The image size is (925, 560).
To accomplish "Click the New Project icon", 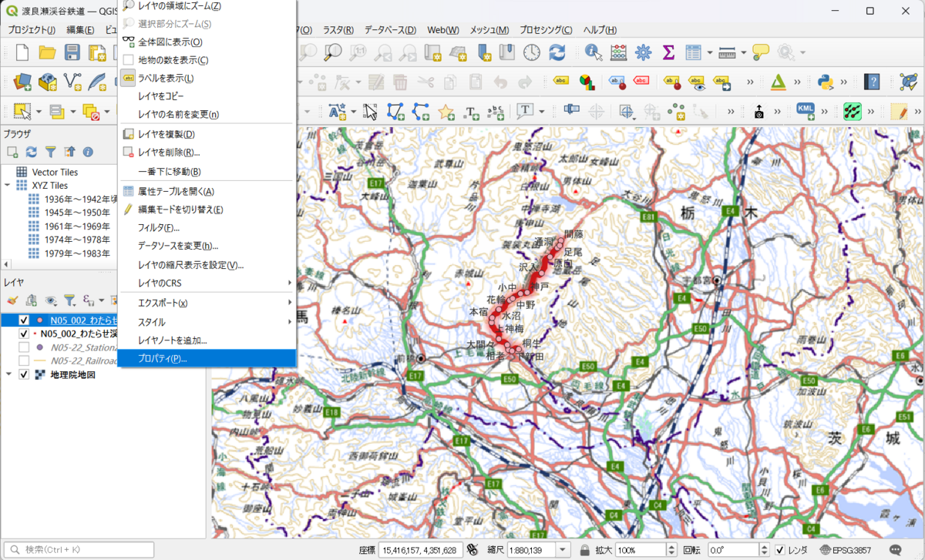I will point(22,52).
